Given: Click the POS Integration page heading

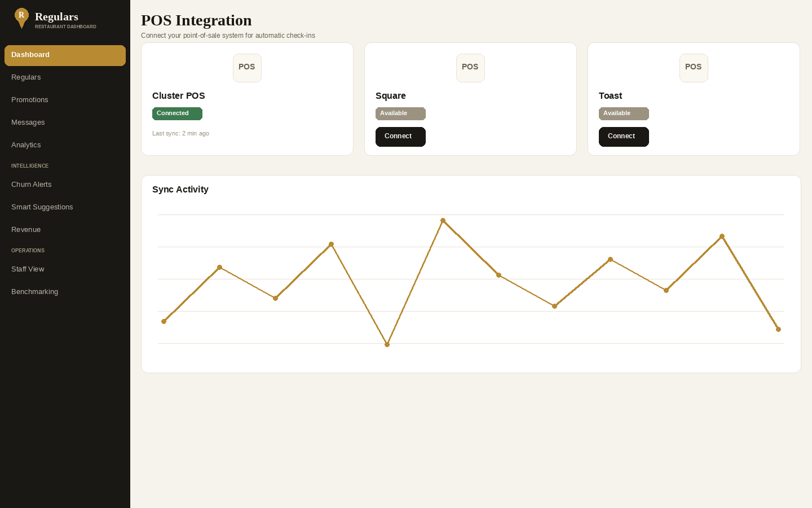Looking at the screenshot, I should [x=196, y=20].
